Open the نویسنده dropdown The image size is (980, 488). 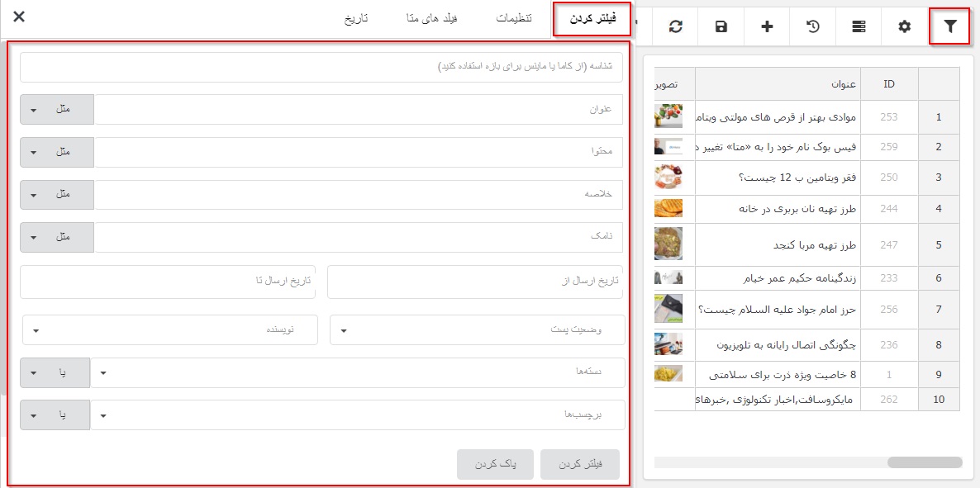(x=169, y=330)
